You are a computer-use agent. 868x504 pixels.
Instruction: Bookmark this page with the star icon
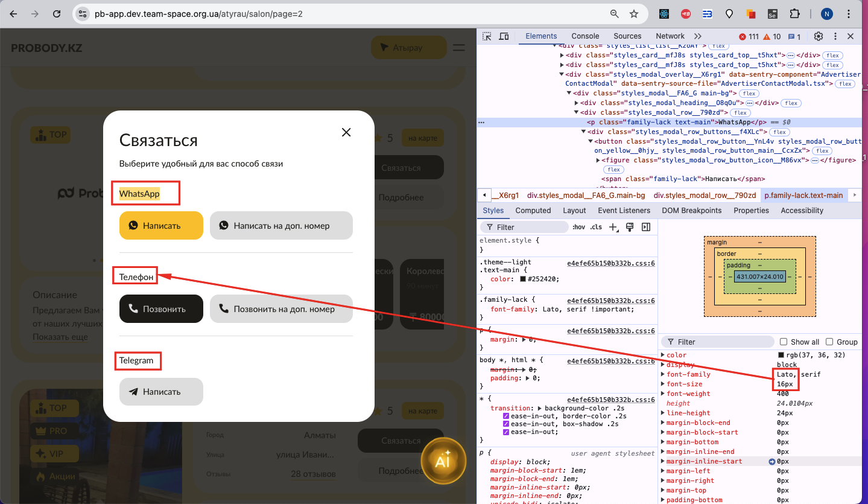633,13
